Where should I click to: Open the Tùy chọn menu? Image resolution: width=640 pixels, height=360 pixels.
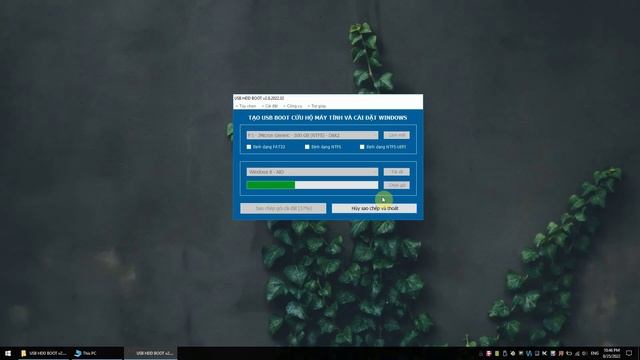[246, 106]
